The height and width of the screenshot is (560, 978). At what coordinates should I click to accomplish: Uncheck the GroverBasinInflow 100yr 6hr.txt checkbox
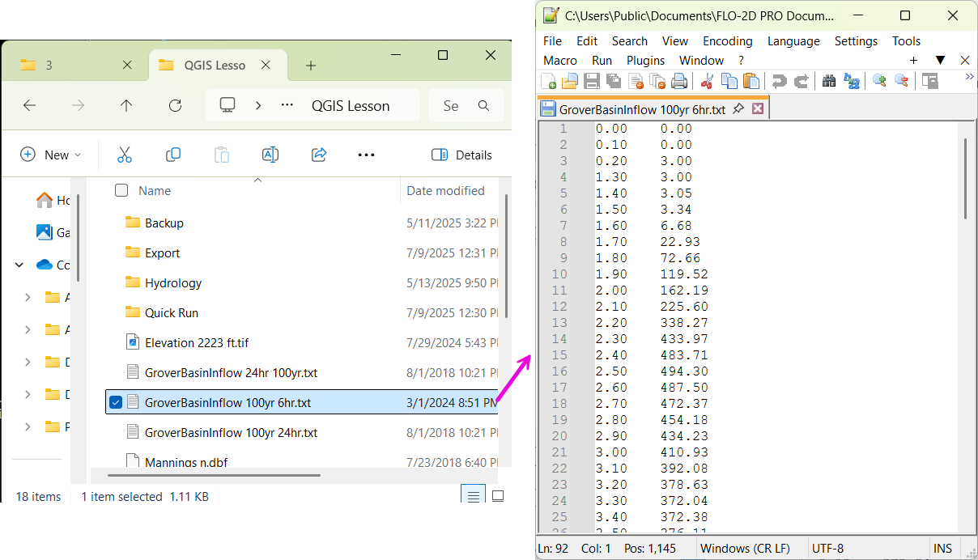coord(116,402)
